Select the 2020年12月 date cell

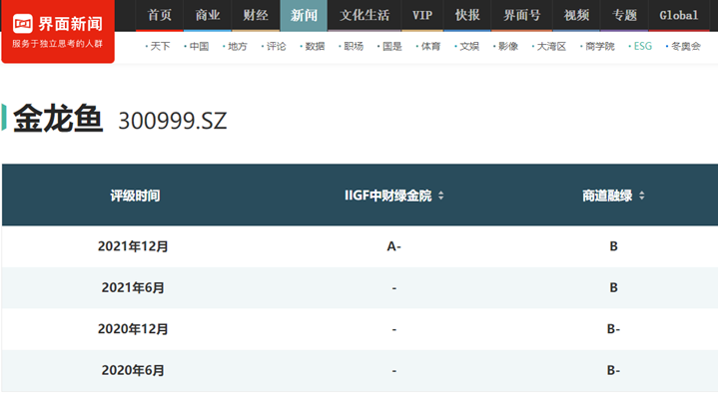point(133,329)
